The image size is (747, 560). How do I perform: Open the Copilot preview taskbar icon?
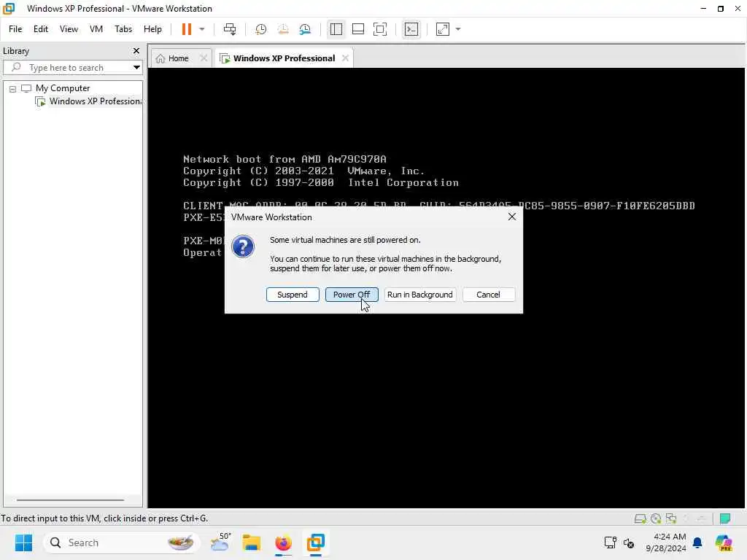point(724,542)
